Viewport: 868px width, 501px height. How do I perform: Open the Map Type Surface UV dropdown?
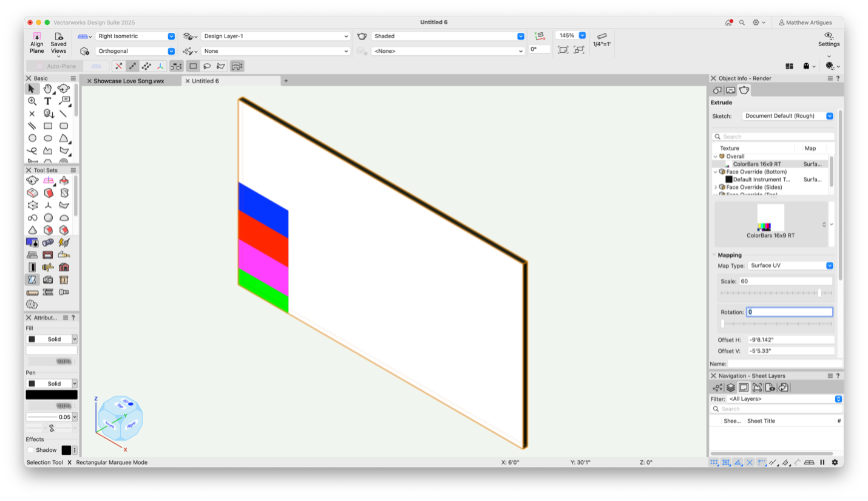click(790, 265)
